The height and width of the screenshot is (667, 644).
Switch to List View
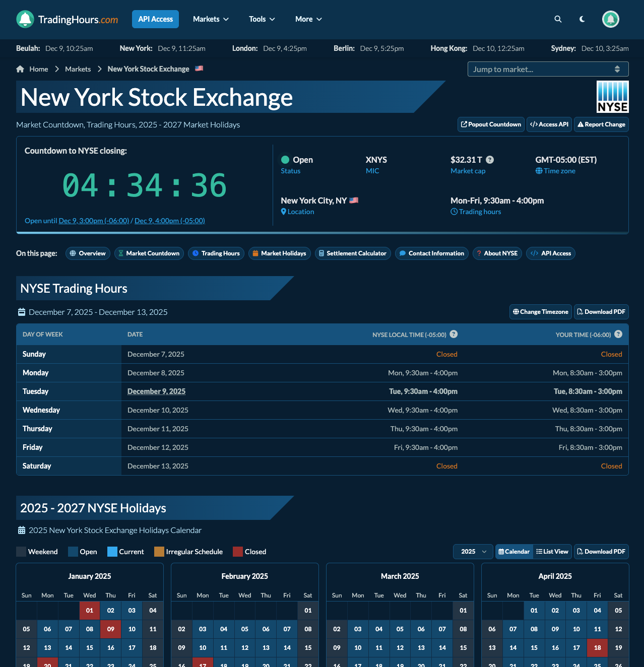point(552,552)
